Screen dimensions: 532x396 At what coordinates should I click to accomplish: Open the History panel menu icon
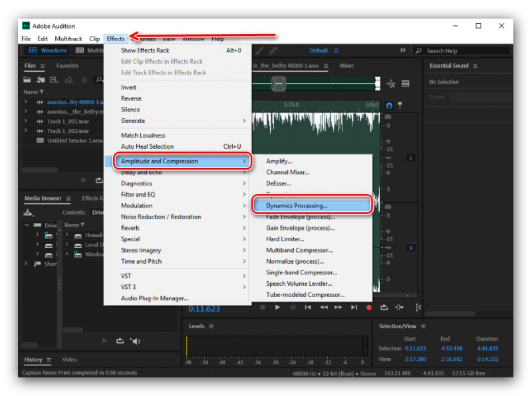click(x=49, y=359)
